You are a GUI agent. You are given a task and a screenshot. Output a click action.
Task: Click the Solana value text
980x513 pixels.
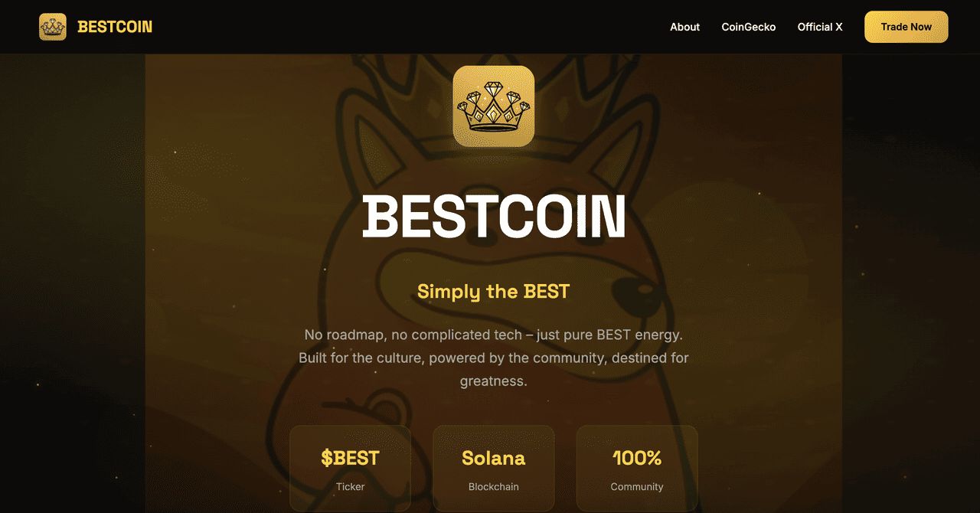(x=494, y=458)
